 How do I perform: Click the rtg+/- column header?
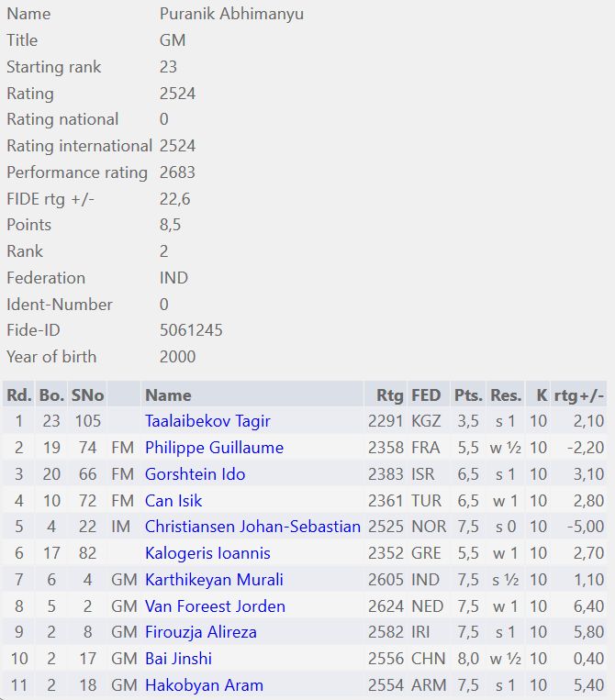pos(579,395)
